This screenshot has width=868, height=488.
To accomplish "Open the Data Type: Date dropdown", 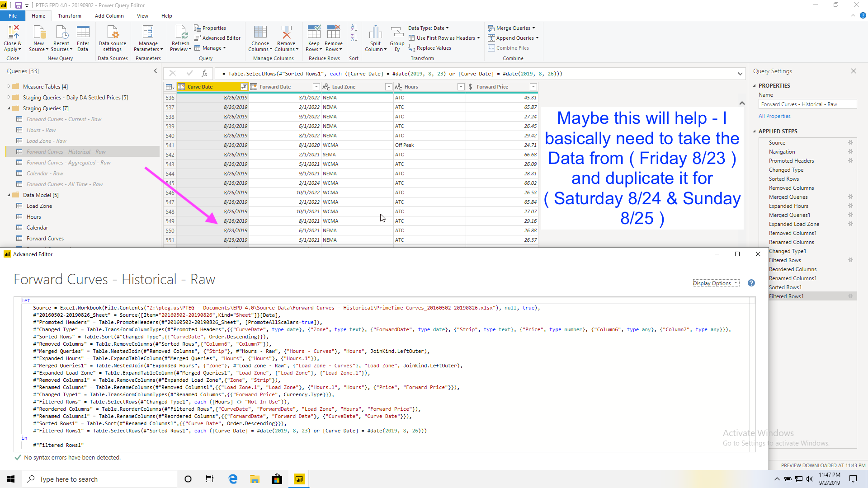I will (429, 28).
